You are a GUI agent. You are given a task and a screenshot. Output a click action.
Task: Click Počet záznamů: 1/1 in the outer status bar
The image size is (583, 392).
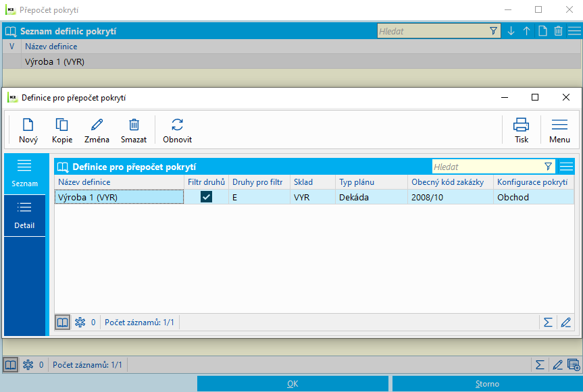pos(87,365)
